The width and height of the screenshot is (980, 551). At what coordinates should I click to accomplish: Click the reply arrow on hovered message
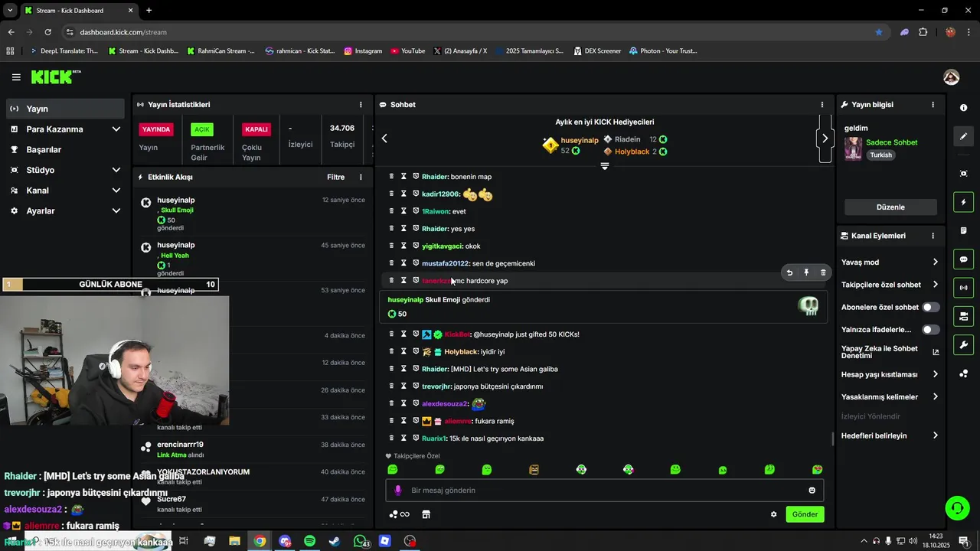click(789, 272)
